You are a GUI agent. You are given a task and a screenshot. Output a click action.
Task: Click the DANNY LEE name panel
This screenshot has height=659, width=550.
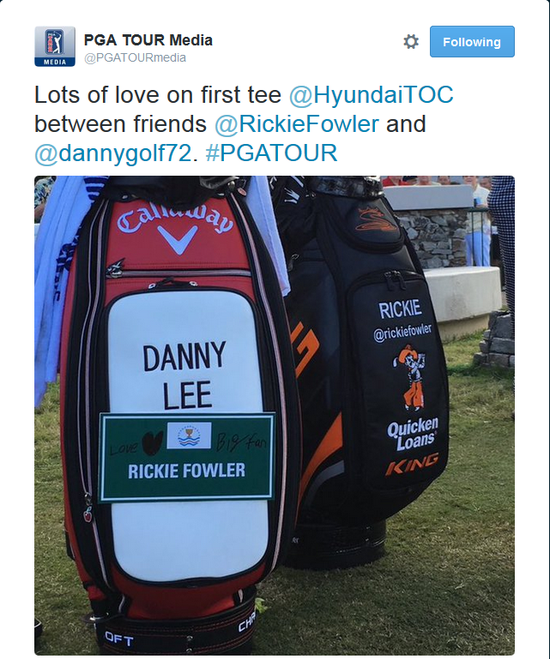pyautogui.click(x=184, y=374)
